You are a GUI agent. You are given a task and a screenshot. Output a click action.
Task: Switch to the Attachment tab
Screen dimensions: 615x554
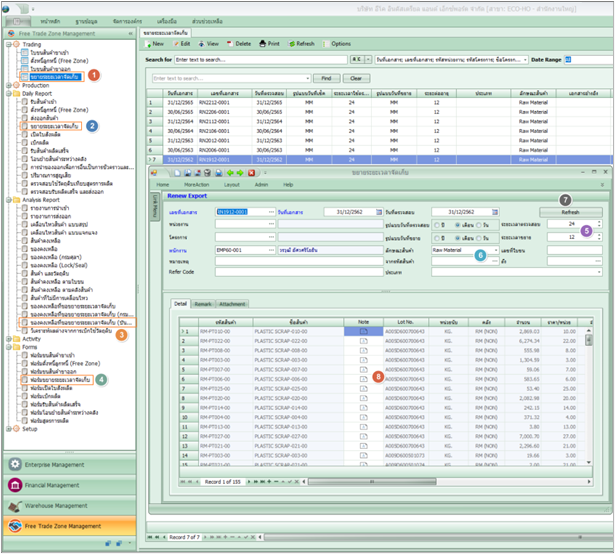(x=232, y=304)
